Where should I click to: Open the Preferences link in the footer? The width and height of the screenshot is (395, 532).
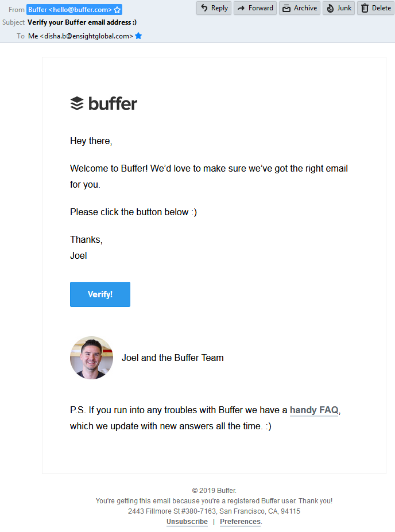click(240, 522)
